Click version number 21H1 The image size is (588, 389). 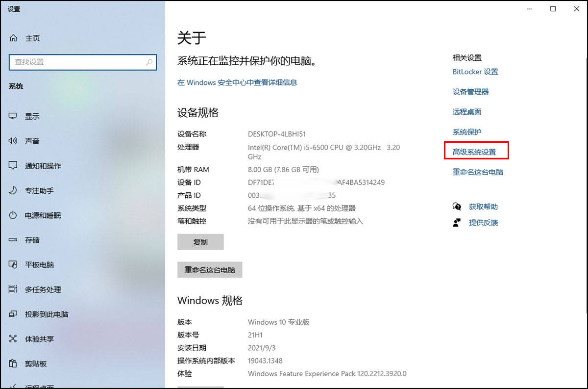pos(256,335)
